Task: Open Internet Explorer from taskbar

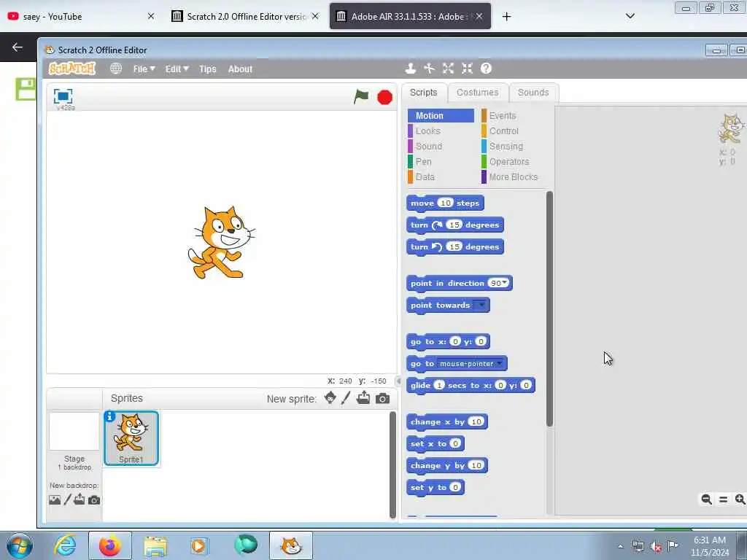Action: pyautogui.click(x=65, y=545)
